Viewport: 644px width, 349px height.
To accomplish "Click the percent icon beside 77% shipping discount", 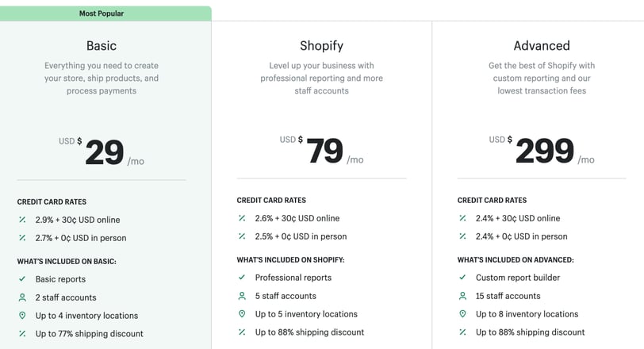I will pyautogui.click(x=22, y=333).
